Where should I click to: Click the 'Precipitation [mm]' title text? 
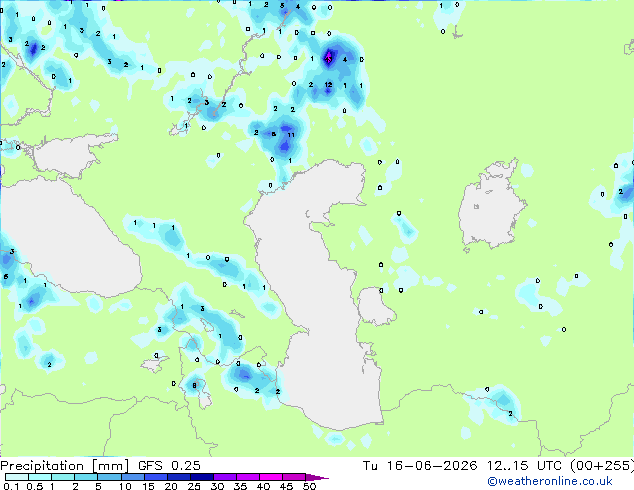tap(65, 466)
